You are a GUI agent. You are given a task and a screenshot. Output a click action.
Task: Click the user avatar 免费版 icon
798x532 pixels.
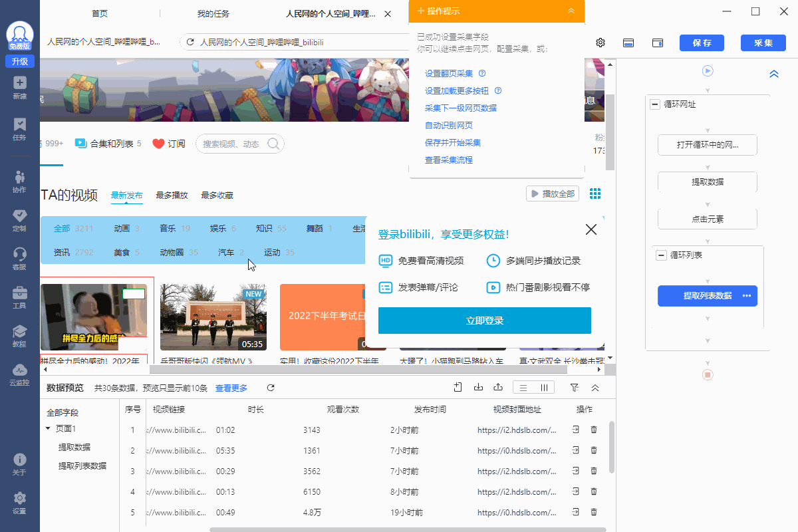(x=20, y=36)
